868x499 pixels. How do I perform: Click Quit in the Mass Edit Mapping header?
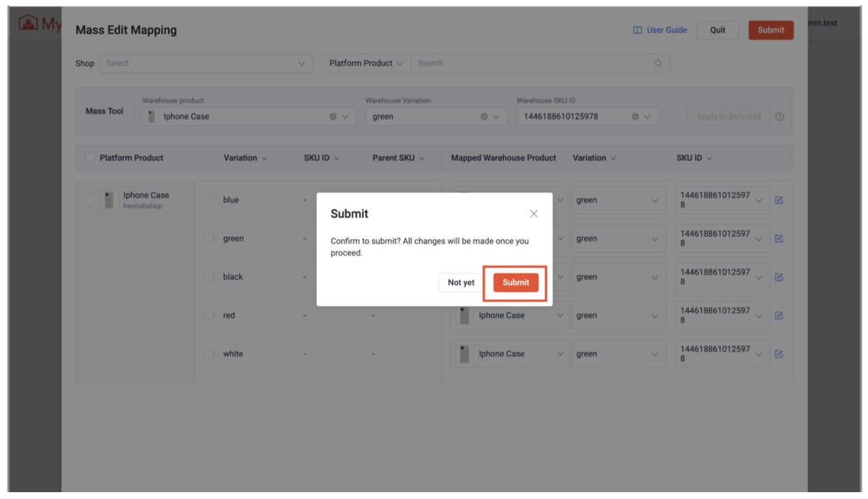pyautogui.click(x=718, y=30)
